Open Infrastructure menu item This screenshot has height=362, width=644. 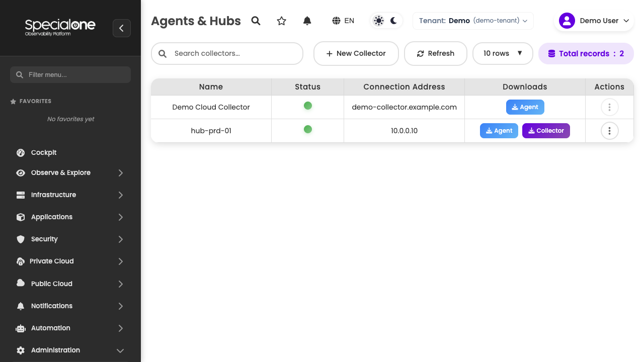coord(70,195)
